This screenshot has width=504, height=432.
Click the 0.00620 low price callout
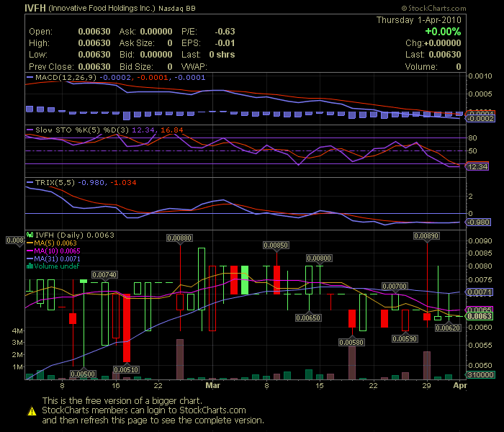(x=448, y=328)
